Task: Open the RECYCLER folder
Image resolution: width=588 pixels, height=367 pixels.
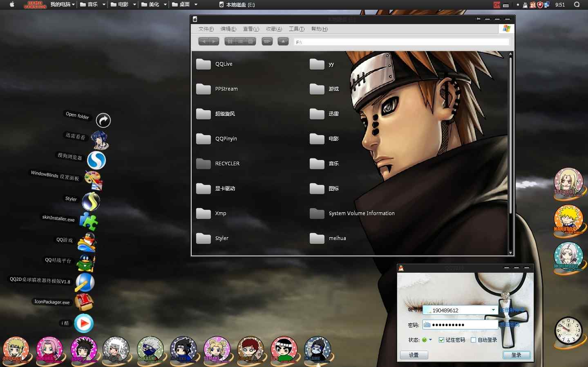Action: (x=217, y=164)
